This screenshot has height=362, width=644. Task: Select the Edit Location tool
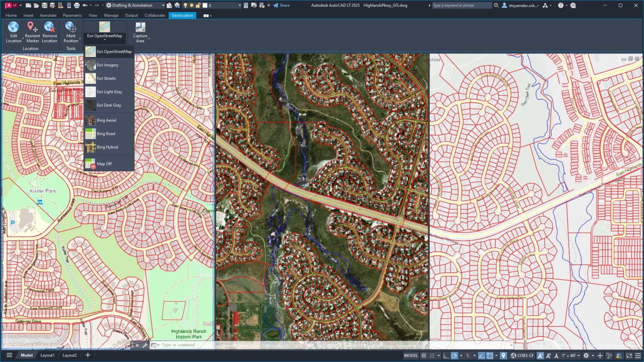click(13, 32)
